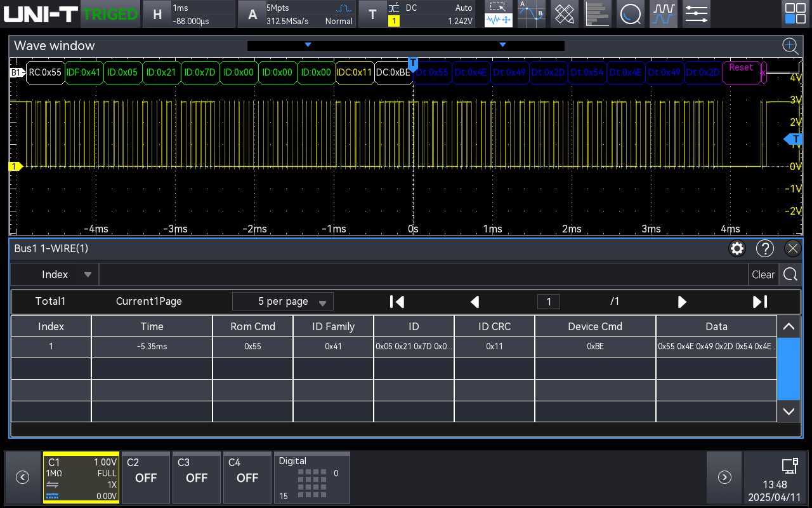The width and height of the screenshot is (812, 508).
Task: Click the 0xBE device command cell
Action: (595, 347)
